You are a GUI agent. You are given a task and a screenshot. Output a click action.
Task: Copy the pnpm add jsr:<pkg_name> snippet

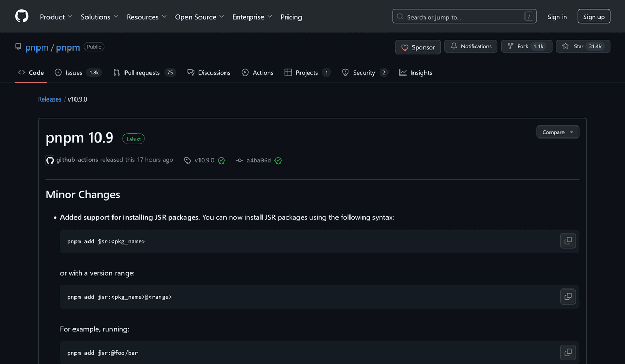pyautogui.click(x=568, y=241)
